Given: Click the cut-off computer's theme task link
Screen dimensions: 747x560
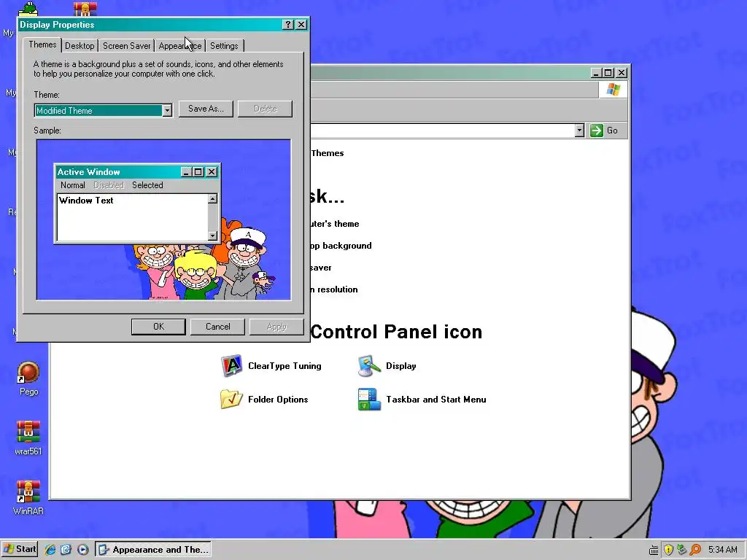Looking at the screenshot, I should (x=334, y=224).
